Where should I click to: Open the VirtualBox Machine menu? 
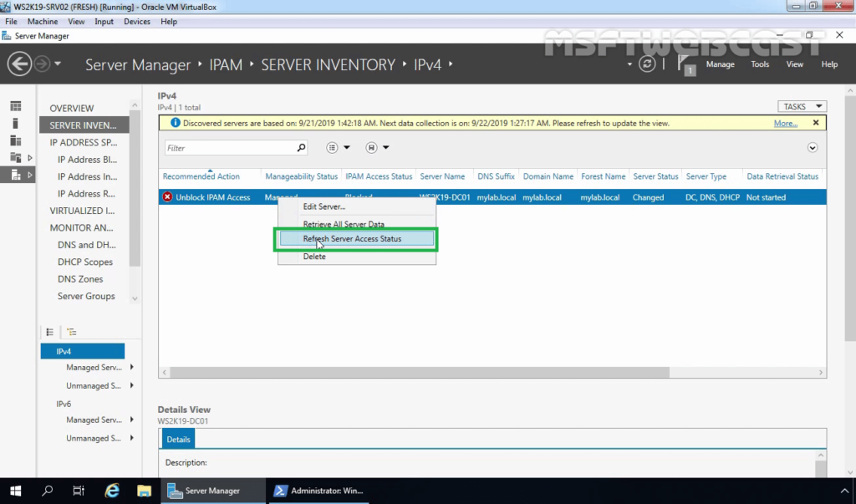[x=43, y=21]
